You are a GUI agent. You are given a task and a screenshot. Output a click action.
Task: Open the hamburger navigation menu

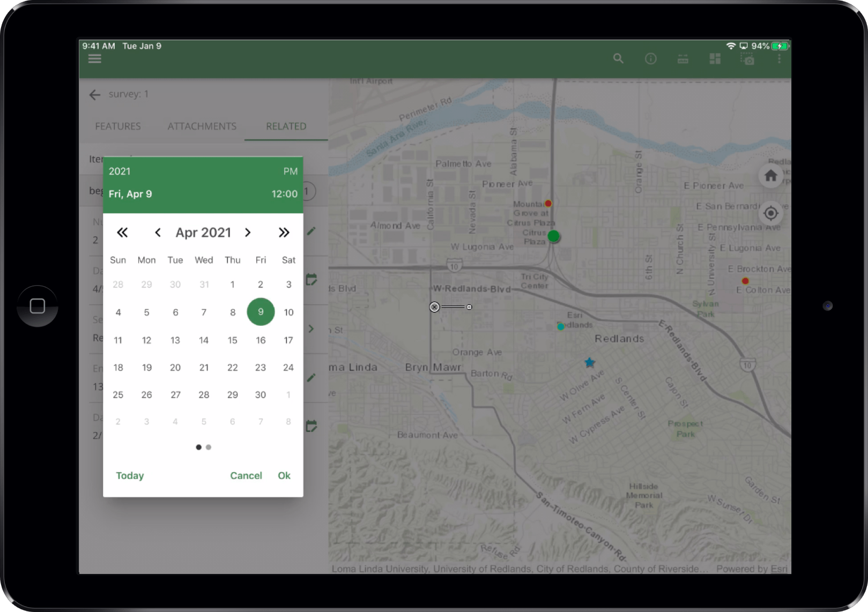[x=94, y=58]
